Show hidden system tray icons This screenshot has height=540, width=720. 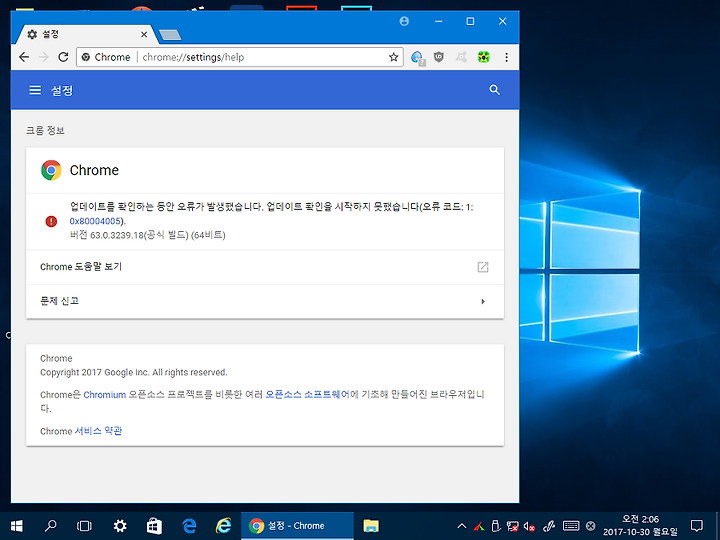pos(462,526)
